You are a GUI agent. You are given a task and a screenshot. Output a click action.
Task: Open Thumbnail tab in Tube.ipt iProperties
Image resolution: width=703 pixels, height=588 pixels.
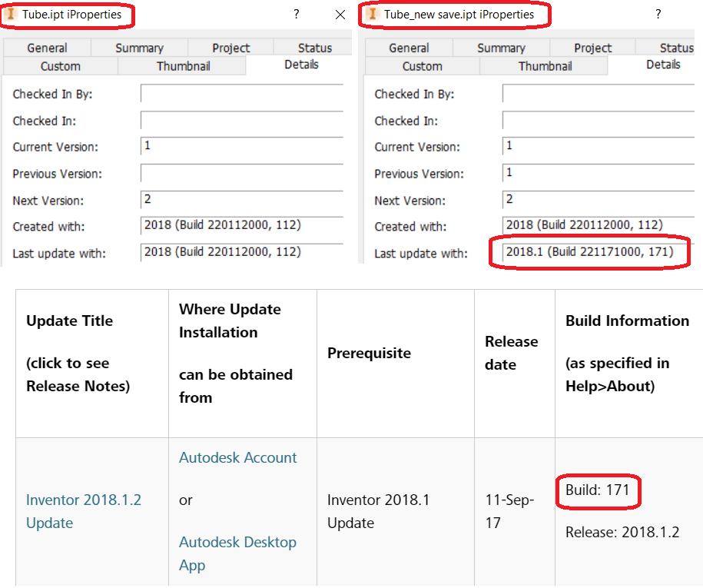tap(184, 66)
